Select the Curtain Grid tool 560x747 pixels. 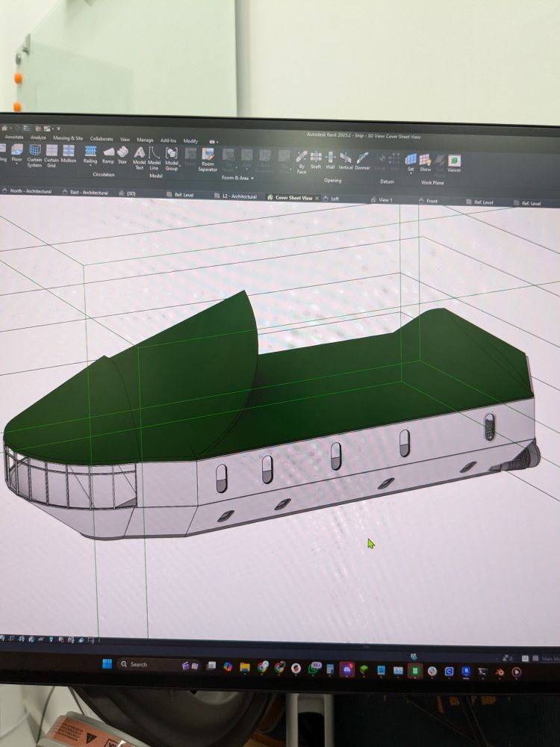click(x=52, y=156)
